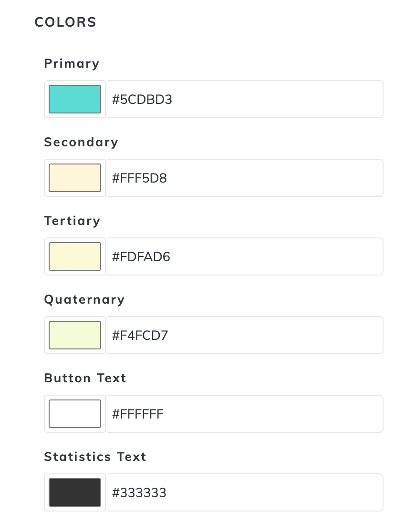Open the Tertiary pale yellow swatch
Screen dimensions: 415x532
[75, 256]
